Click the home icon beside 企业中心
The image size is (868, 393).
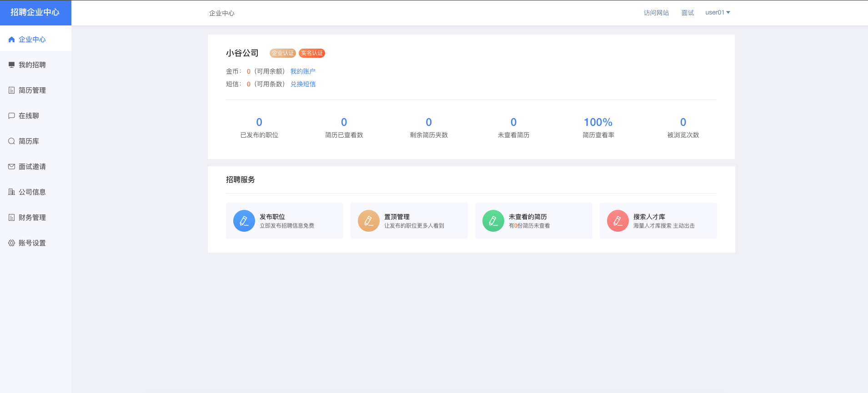click(x=12, y=40)
